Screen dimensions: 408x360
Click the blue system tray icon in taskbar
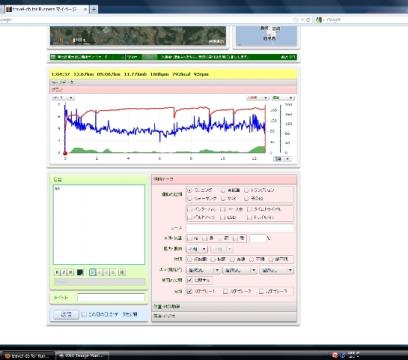(x=342, y=355)
